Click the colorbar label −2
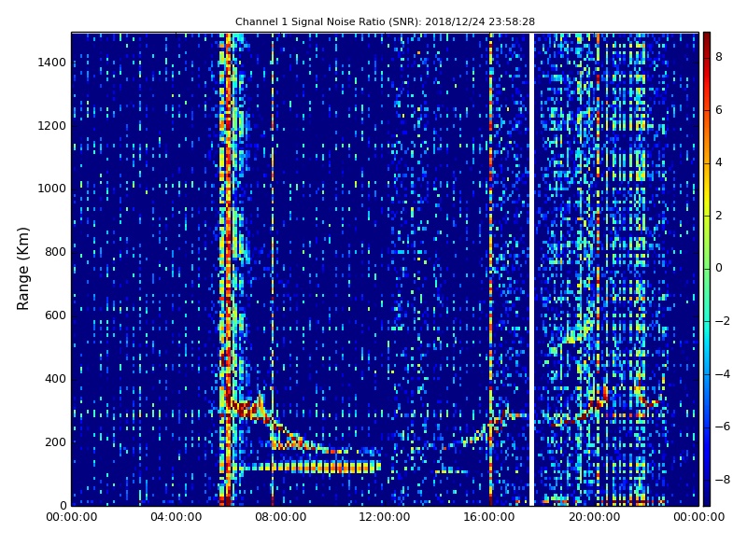Viewport: 747px width, 560px height. coord(723,321)
